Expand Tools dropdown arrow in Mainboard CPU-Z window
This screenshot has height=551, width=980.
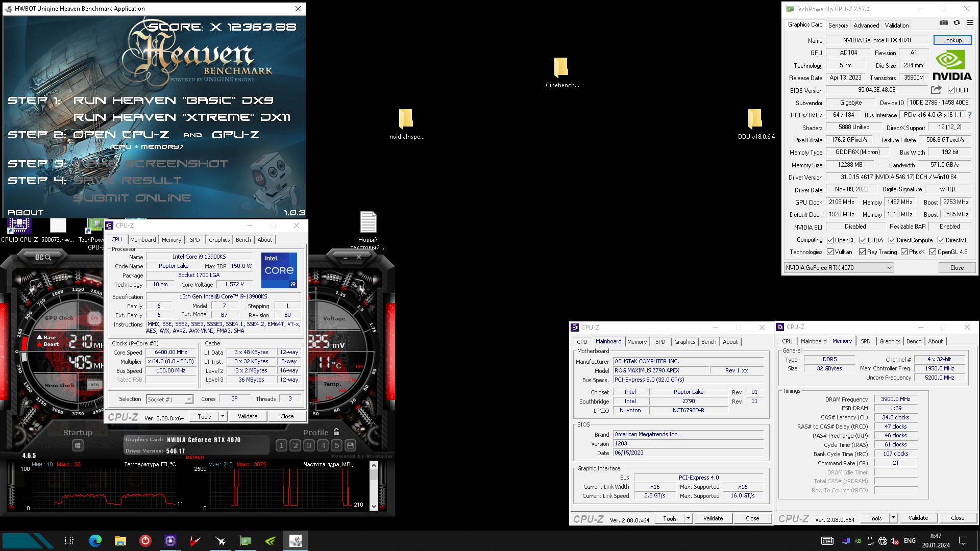click(x=688, y=518)
